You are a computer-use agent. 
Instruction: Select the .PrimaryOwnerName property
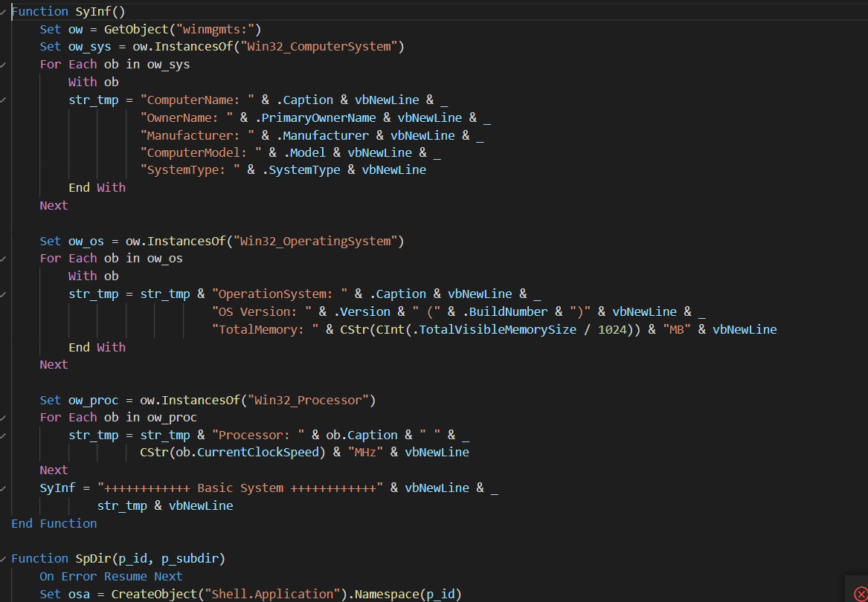point(315,118)
